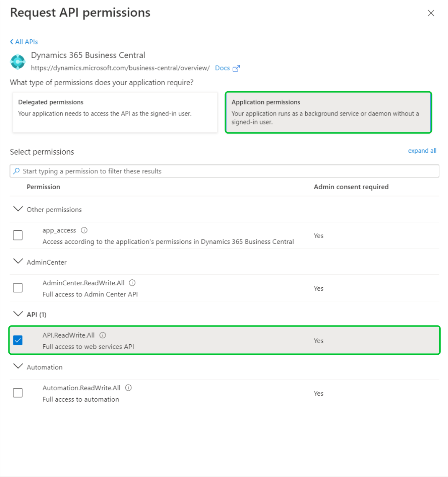Click the info icon beside Automation.ReadWrite.All
Viewport: 448px width, 477px height.
click(x=129, y=388)
